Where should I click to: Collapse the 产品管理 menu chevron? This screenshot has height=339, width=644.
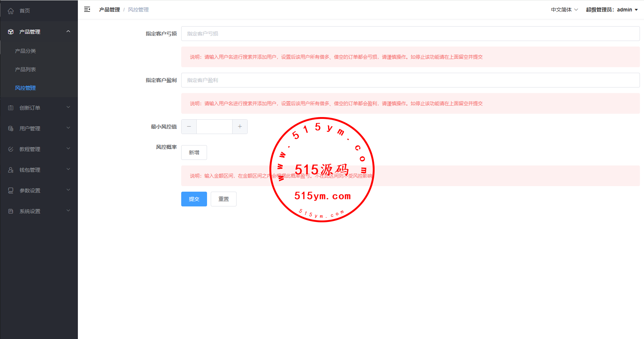tap(68, 31)
